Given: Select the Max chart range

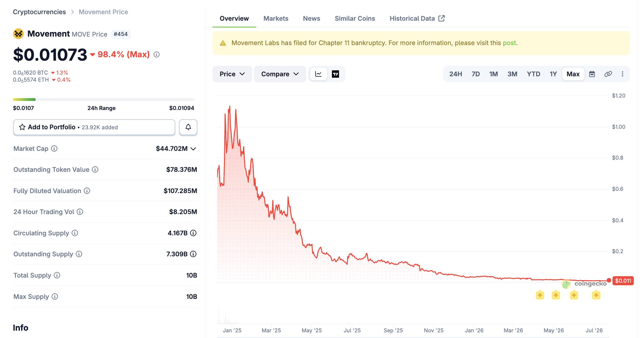Looking at the screenshot, I should click(573, 74).
